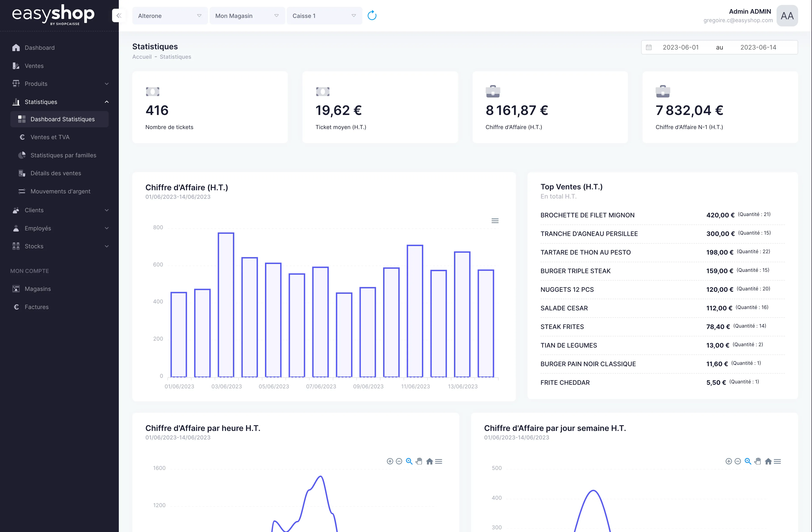Viewport: 812px width, 532px height.
Task: Reset zoom with the home icon on the hourly chart
Action: click(x=430, y=461)
